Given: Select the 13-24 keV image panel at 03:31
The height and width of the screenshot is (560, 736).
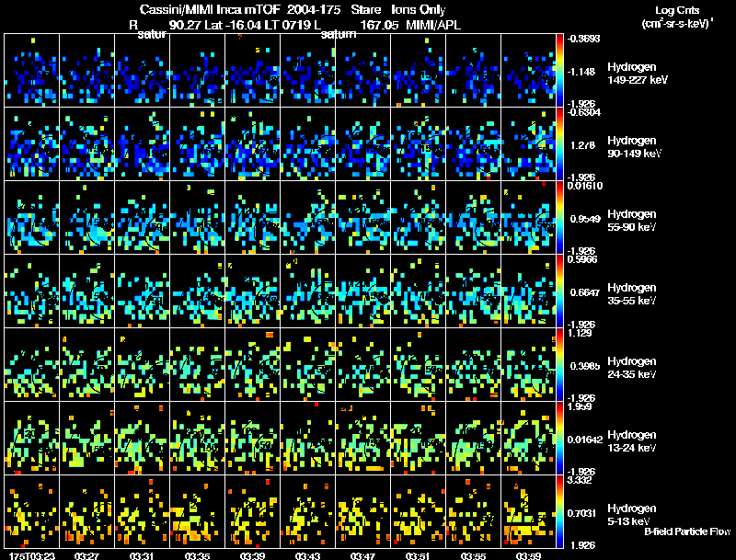Looking at the screenshot, I should point(143,439).
